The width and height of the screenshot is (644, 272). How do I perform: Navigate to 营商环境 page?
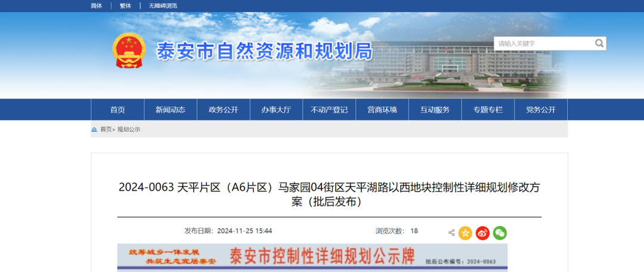point(382,110)
